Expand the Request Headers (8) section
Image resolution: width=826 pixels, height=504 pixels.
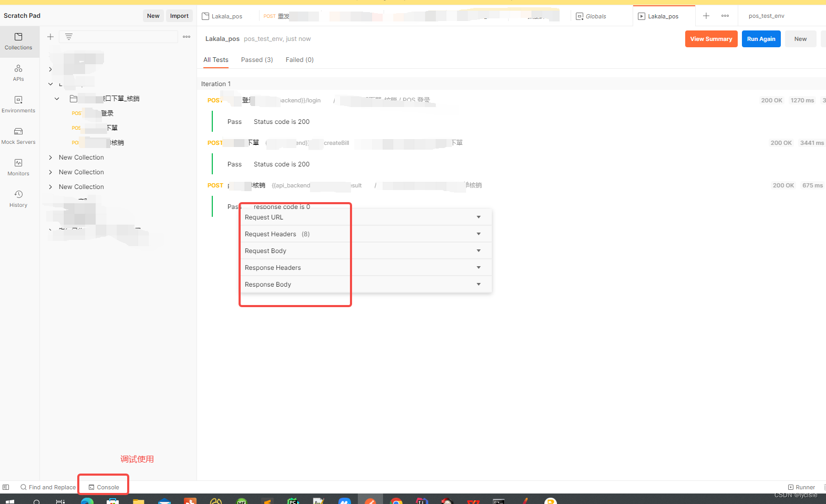coord(366,234)
